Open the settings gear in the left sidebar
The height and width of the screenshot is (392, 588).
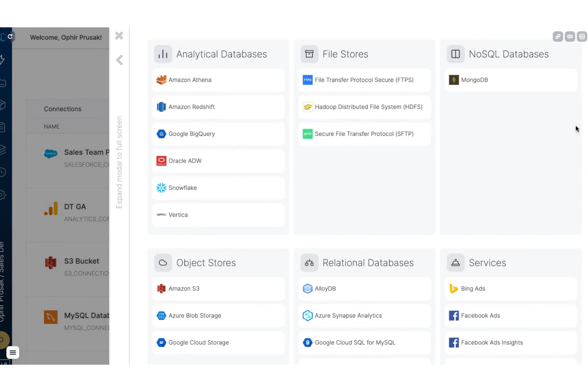click(4, 195)
